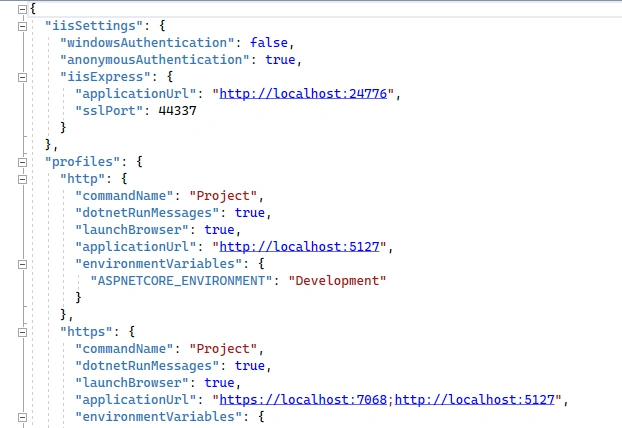Click the "iisExpress" key text
The width and height of the screenshot is (622, 428).
point(105,77)
